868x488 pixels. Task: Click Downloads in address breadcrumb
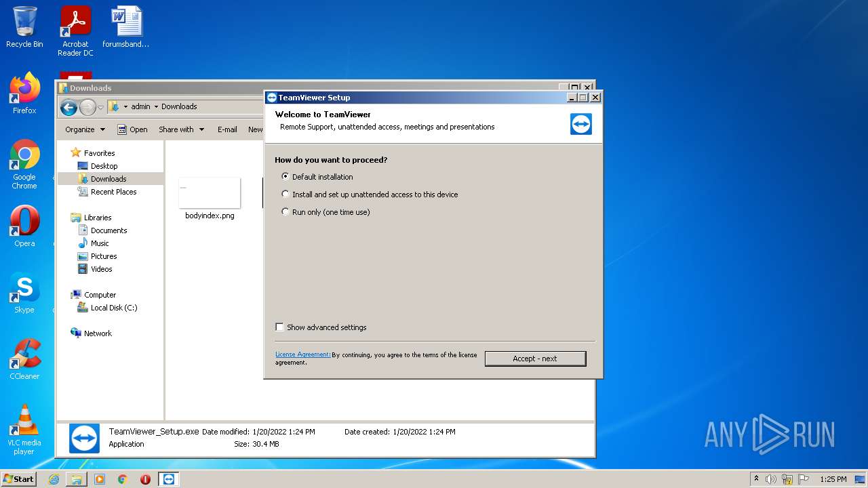(x=179, y=106)
